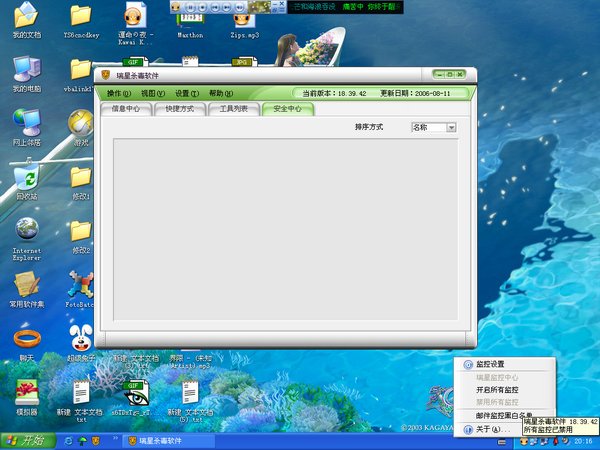600x450 pixels.
Task: Select the FotoBatch desktop icon
Action: point(80,290)
